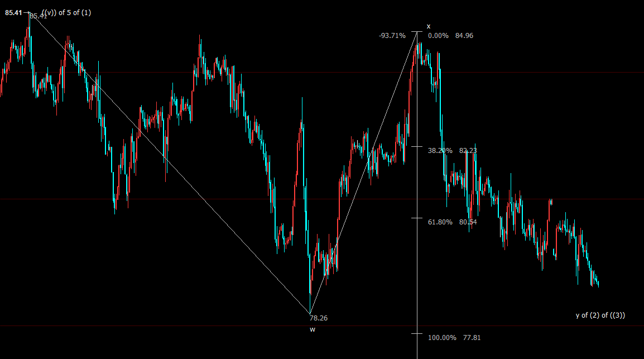Select the 78.26 low price label
The image size is (644, 359).
pyautogui.click(x=318, y=318)
